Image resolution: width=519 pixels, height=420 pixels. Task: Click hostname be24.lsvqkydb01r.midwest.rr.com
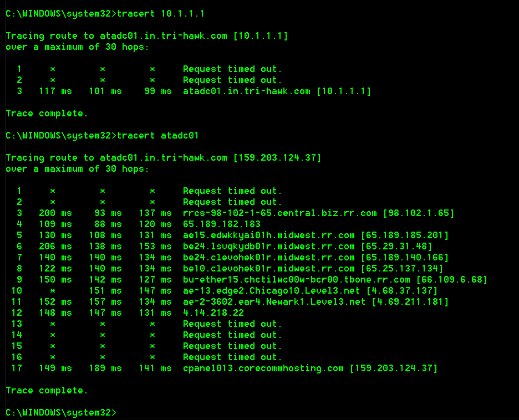(269, 246)
